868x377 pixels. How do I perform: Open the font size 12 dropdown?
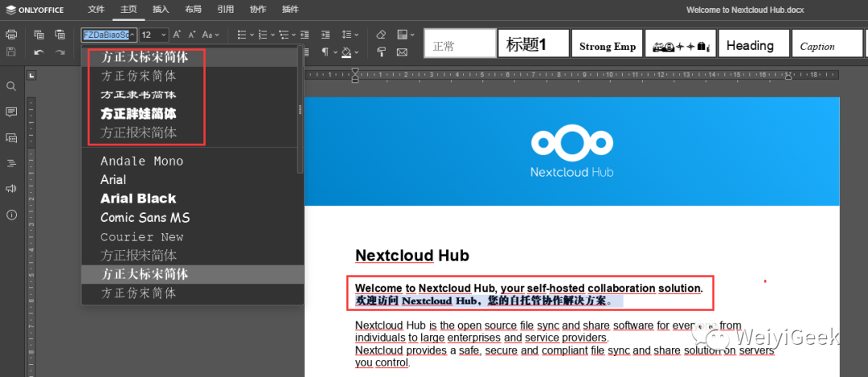pos(164,35)
